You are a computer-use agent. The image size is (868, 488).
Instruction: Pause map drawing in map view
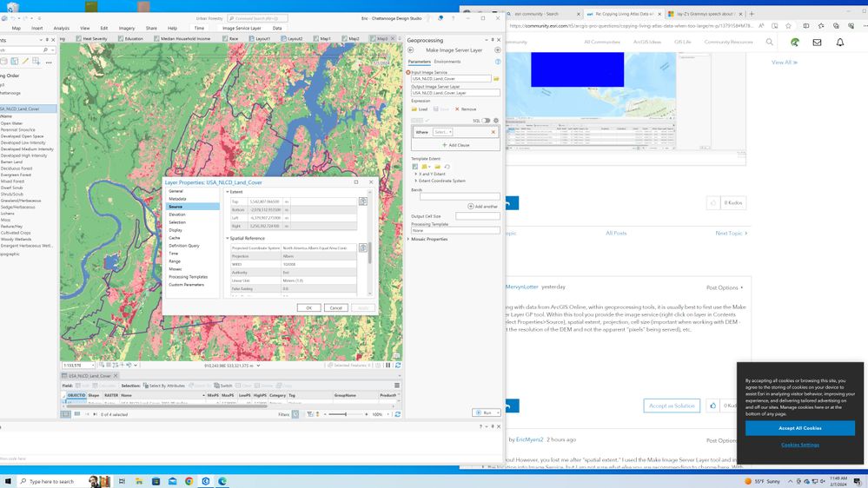(x=388, y=366)
